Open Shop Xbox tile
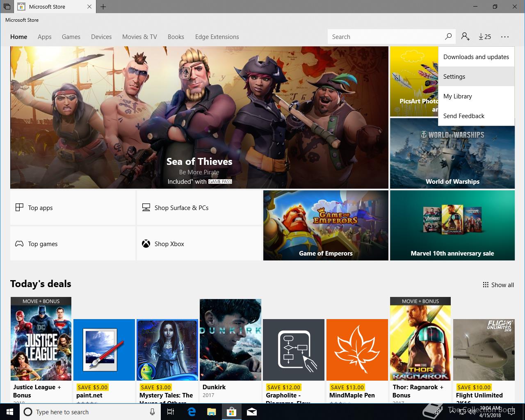Image resolution: width=525 pixels, height=420 pixels. [x=199, y=244]
